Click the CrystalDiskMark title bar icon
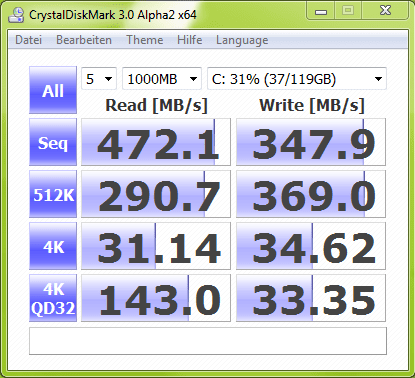 [x=16, y=15]
